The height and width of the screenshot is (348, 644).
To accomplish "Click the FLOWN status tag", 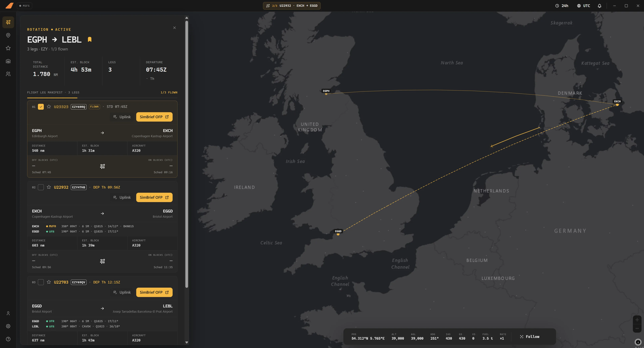I will pyautogui.click(x=94, y=107).
